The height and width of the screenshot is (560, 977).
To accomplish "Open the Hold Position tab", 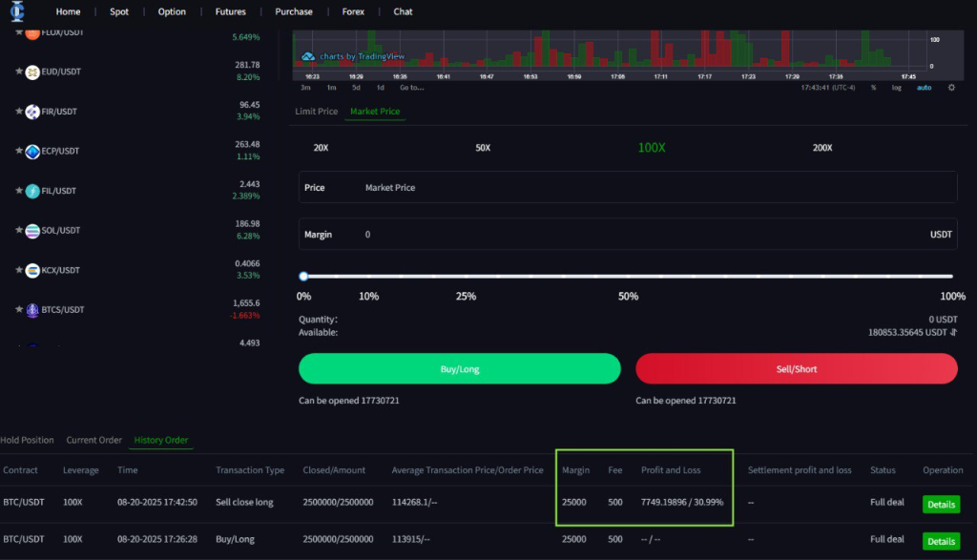I will [27, 440].
